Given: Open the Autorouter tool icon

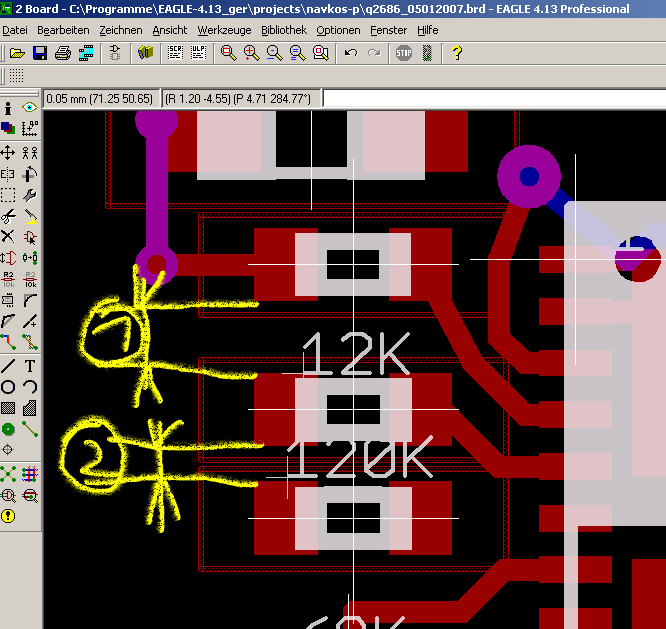Looking at the screenshot, I should point(29,474).
